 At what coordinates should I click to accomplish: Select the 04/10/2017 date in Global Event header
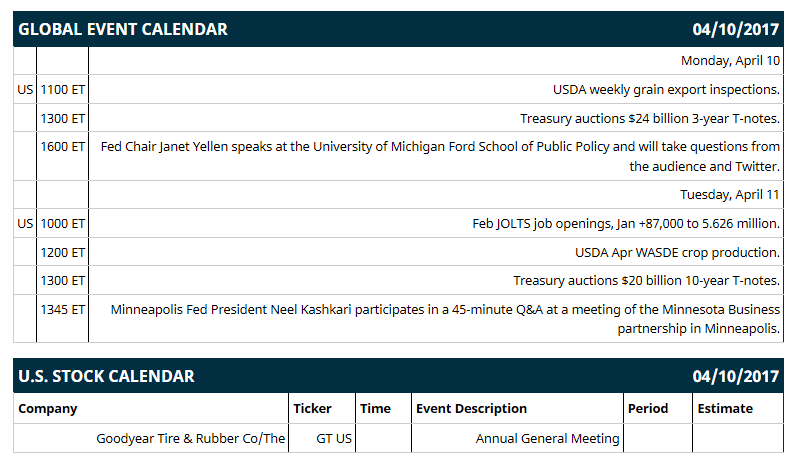[x=735, y=29]
